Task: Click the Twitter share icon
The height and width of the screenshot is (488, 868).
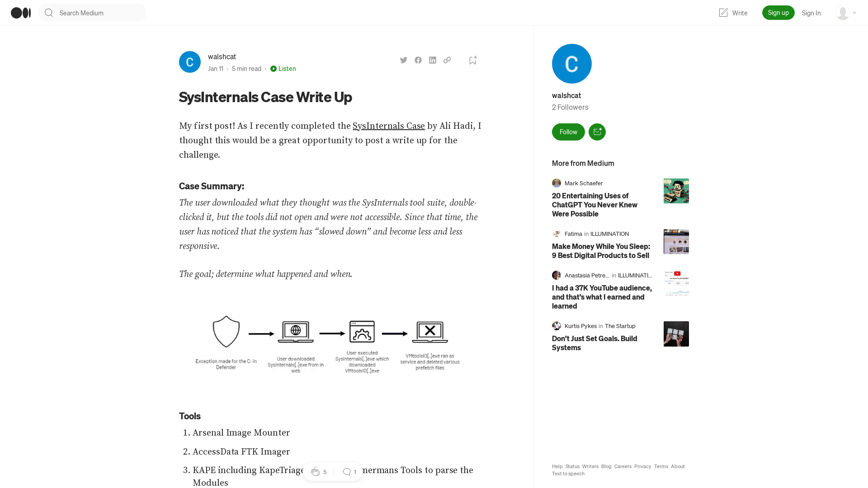Action: click(x=404, y=60)
